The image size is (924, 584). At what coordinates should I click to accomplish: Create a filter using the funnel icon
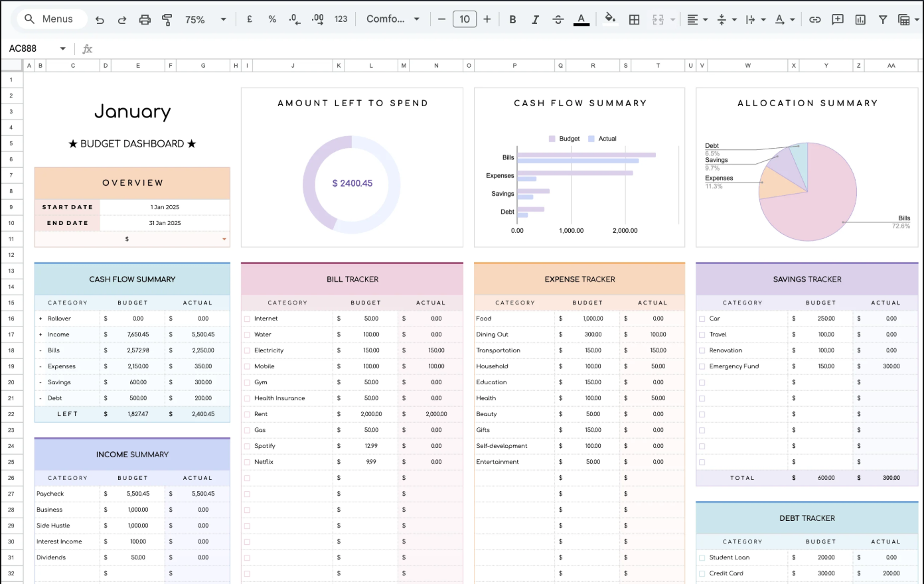tap(883, 20)
